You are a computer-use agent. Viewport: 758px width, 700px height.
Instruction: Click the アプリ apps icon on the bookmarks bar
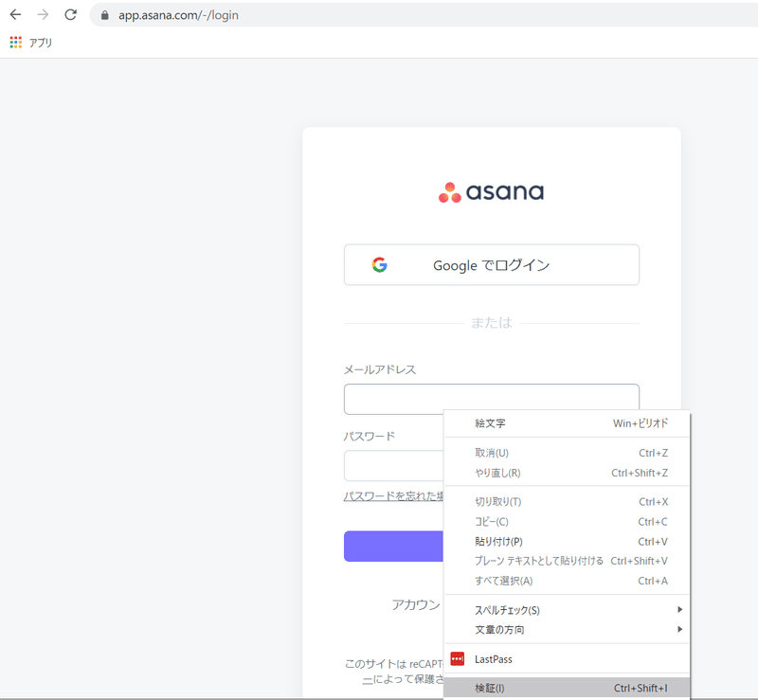click(x=14, y=42)
